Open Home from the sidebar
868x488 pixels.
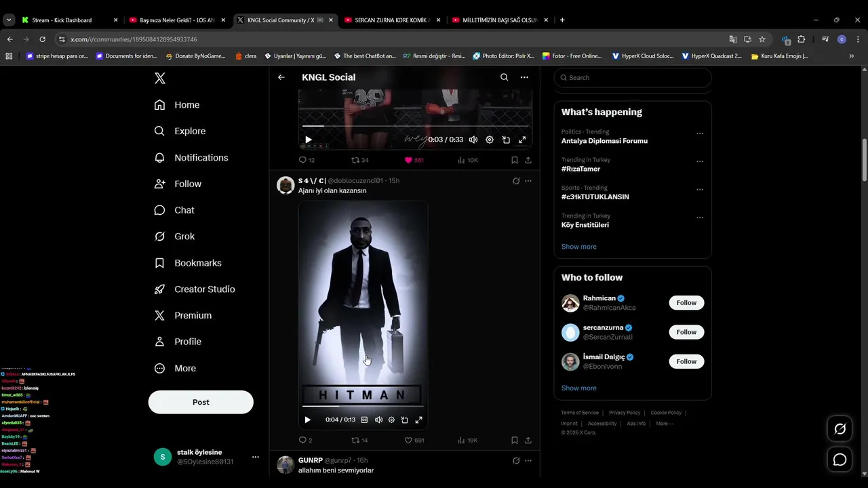coord(177,105)
